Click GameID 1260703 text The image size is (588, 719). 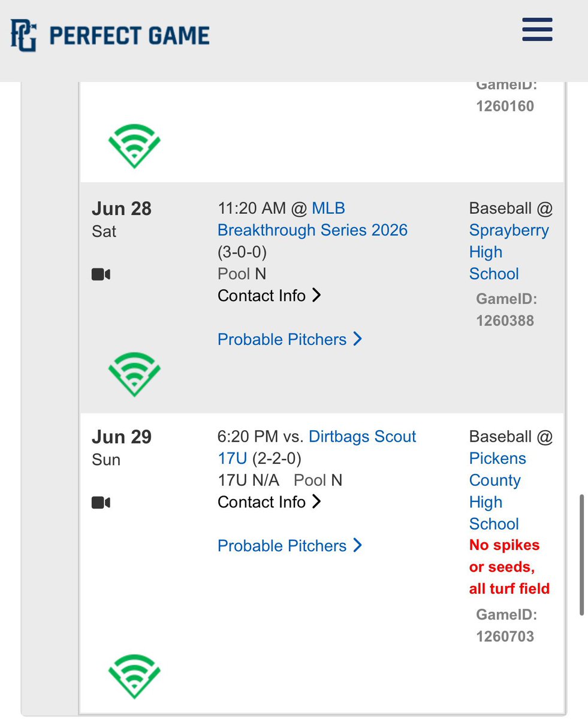click(506, 625)
